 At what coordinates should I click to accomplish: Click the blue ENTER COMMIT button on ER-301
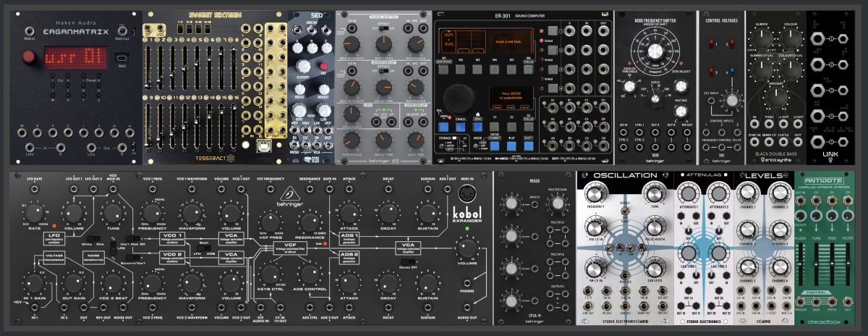click(x=495, y=145)
